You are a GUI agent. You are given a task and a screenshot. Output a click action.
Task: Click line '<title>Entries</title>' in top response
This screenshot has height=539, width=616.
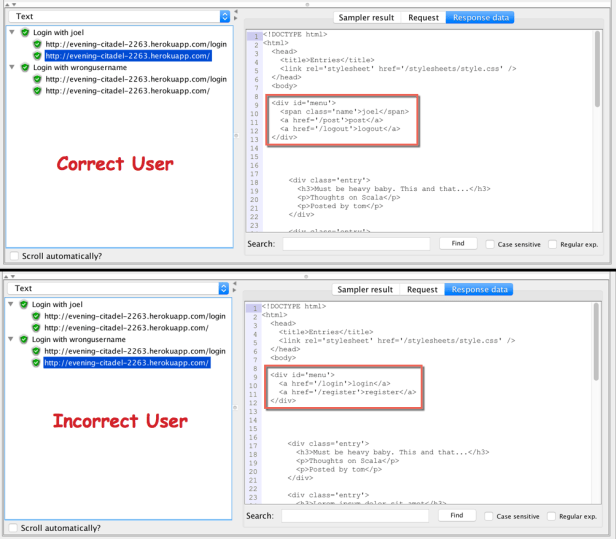click(327, 60)
